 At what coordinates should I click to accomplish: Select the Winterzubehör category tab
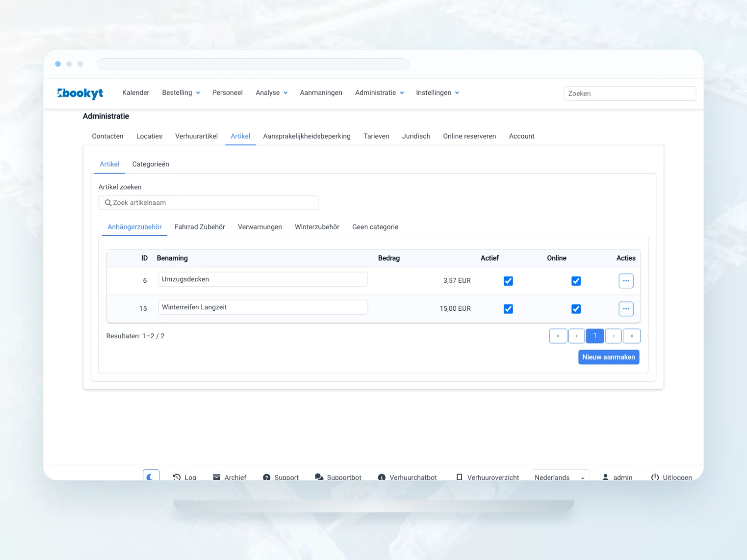(317, 227)
